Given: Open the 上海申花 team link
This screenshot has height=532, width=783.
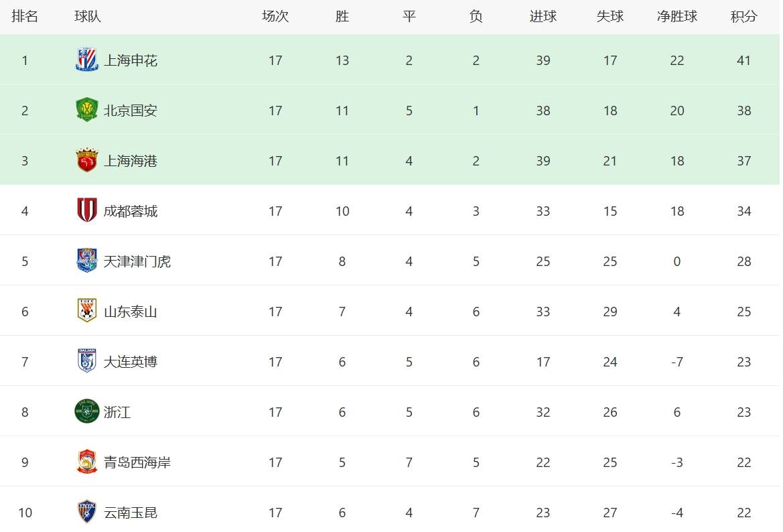Looking at the screenshot, I should 131,60.
